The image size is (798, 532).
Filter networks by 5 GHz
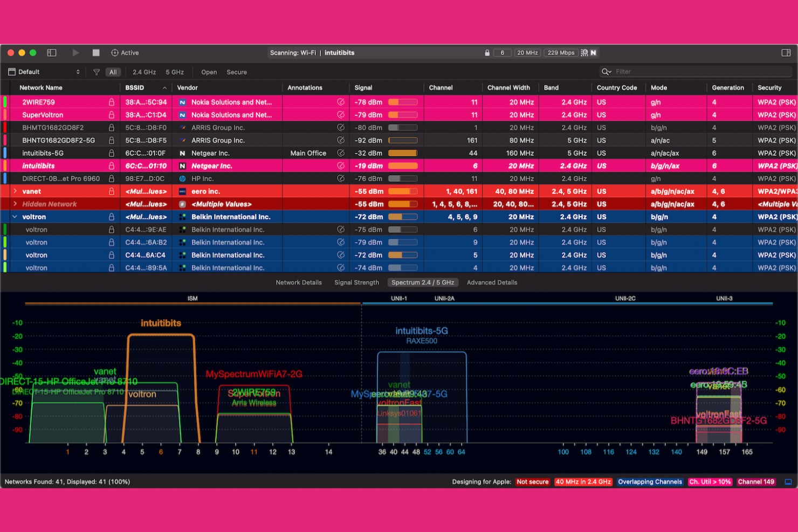coord(175,72)
